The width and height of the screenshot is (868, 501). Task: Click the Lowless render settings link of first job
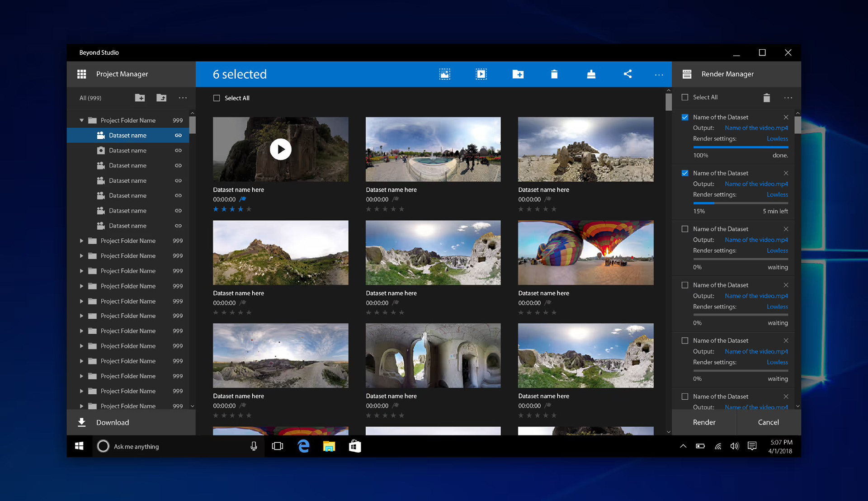(777, 139)
